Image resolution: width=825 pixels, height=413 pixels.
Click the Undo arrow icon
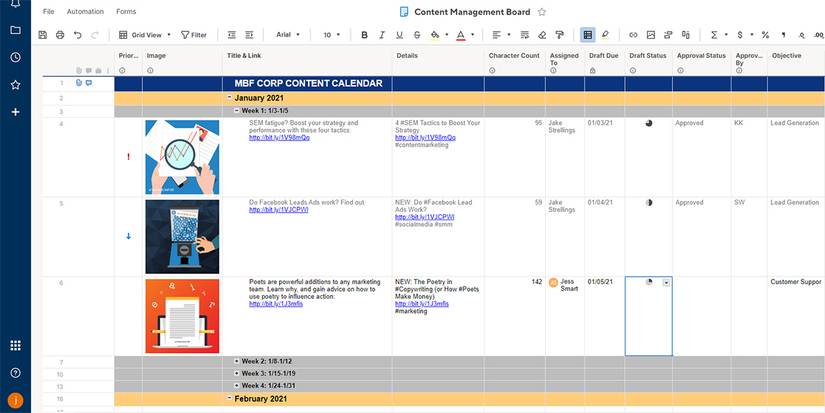78,35
